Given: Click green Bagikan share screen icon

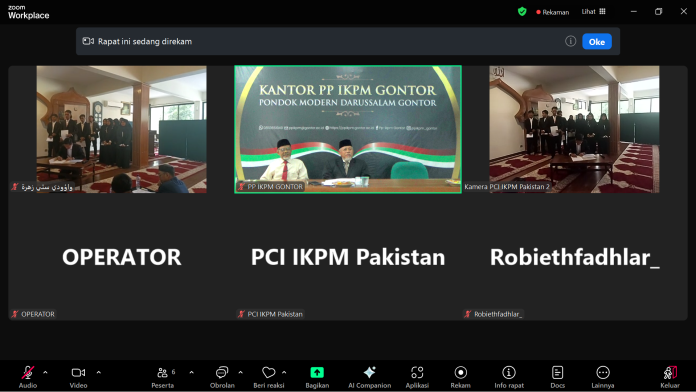Looking at the screenshot, I should (x=317, y=372).
